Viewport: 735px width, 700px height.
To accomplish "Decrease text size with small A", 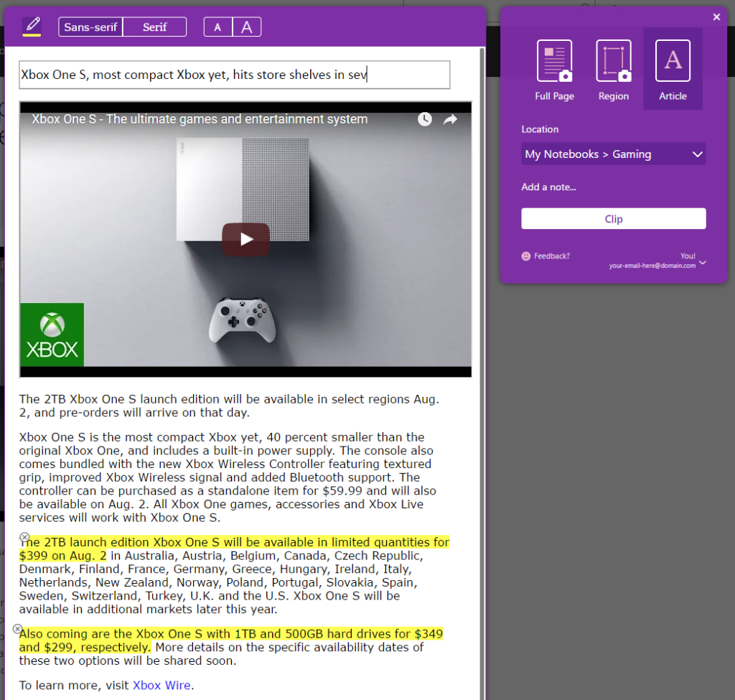I will [x=217, y=27].
